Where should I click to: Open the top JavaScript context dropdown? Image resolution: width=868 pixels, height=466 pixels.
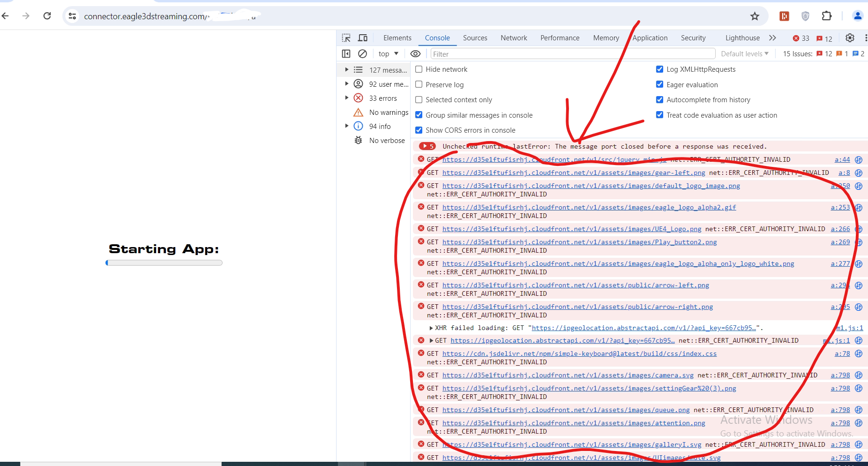tap(389, 54)
